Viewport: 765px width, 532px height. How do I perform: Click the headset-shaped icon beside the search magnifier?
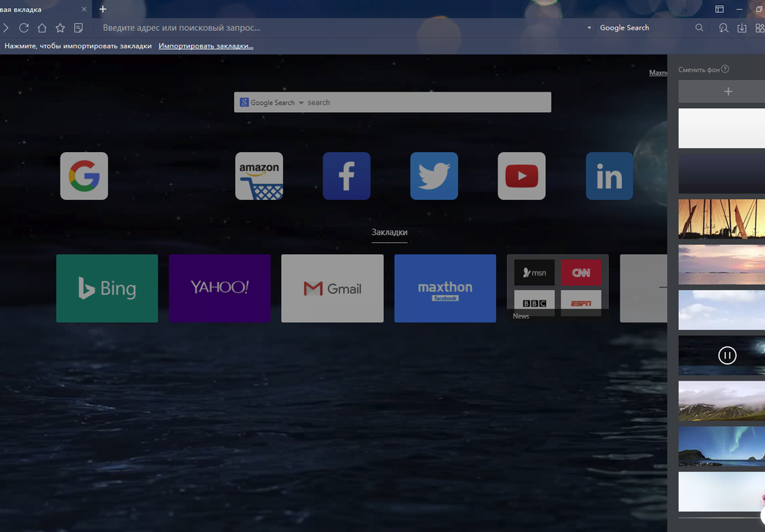click(x=723, y=28)
